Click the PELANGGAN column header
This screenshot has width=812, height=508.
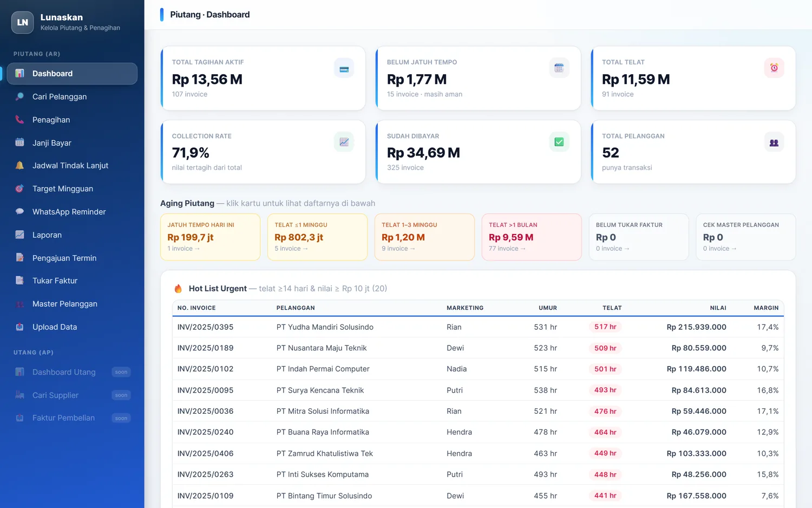pyautogui.click(x=296, y=308)
